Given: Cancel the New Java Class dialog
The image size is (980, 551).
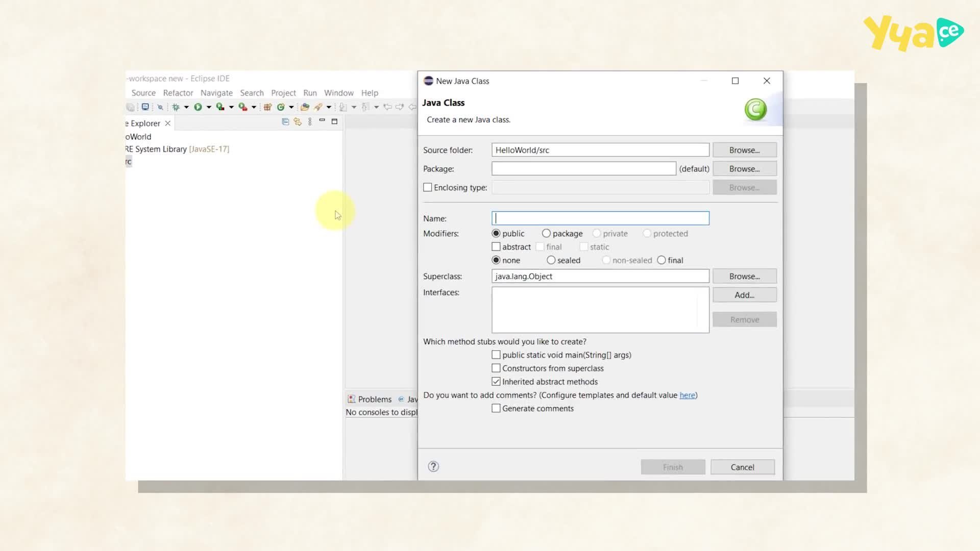Looking at the screenshot, I should (743, 467).
